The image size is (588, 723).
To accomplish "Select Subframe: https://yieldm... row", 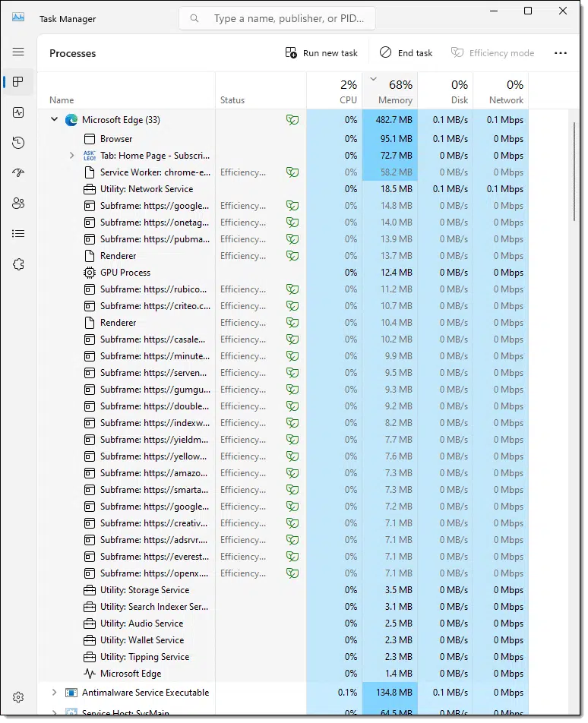I will tap(283, 440).
